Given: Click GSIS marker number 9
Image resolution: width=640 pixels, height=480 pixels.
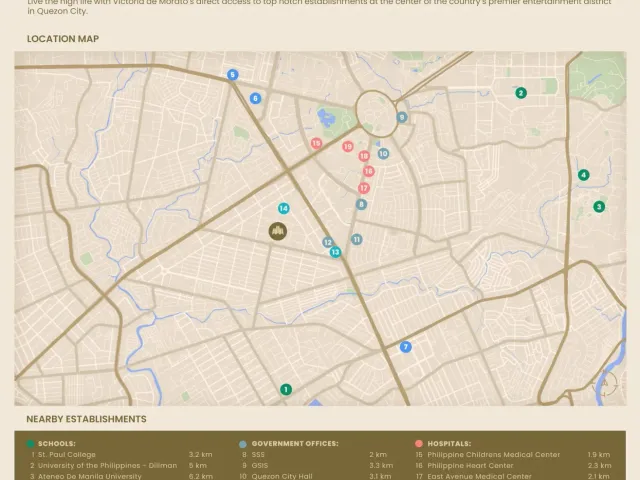Looking at the screenshot, I should 402,118.
